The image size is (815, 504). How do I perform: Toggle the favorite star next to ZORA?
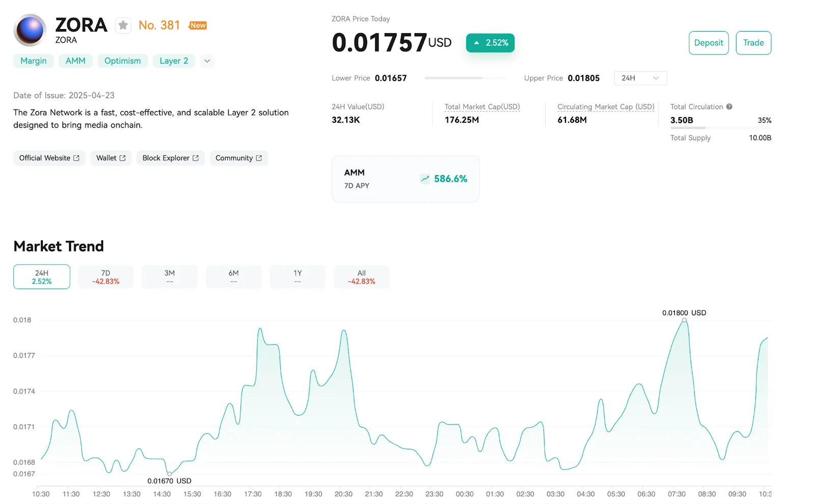pos(123,25)
